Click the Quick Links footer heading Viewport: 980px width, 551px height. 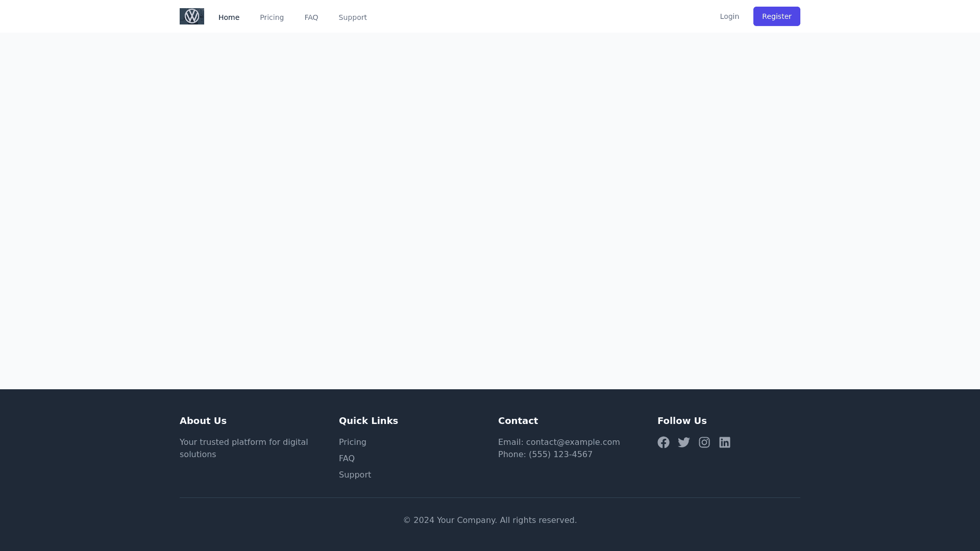point(369,421)
